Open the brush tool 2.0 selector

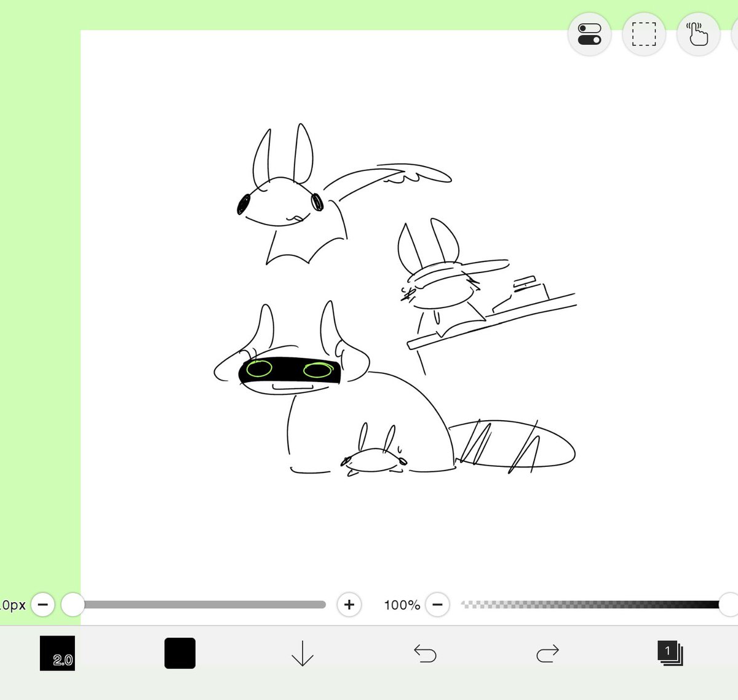(57, 653)
